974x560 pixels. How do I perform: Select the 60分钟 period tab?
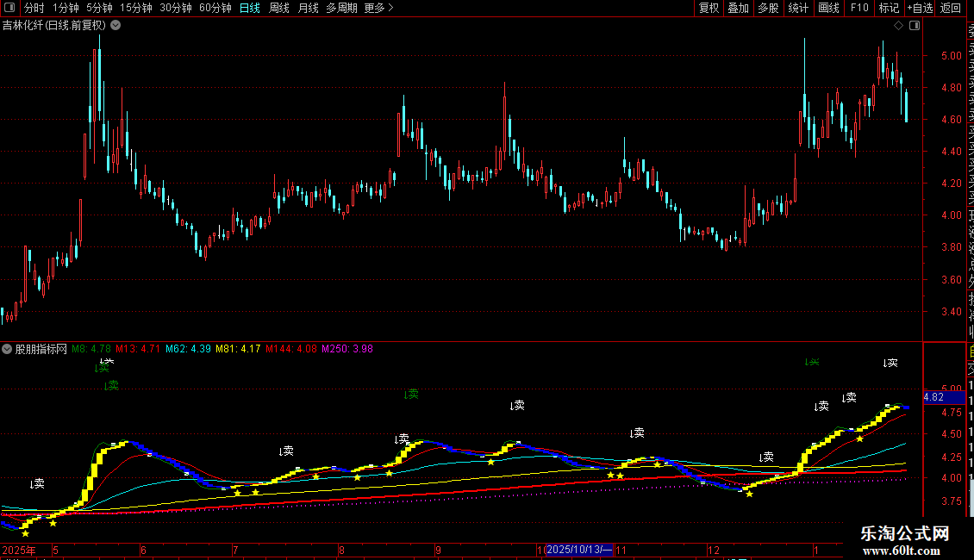215,8
